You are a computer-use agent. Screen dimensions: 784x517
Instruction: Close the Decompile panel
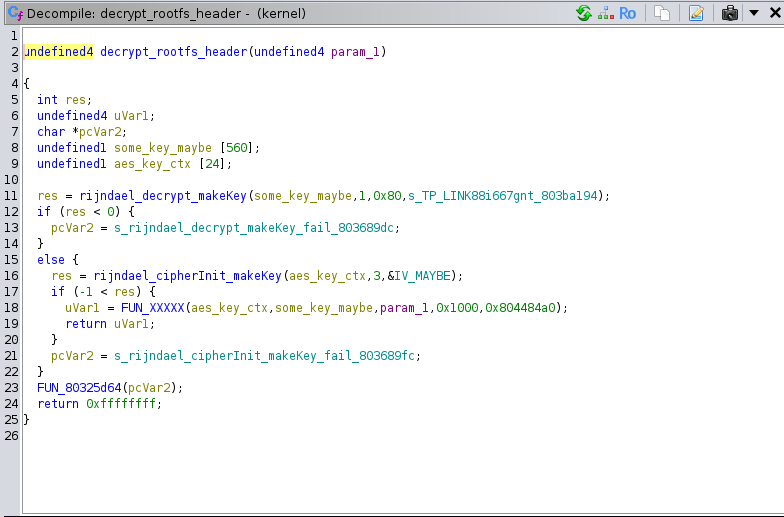(x=775, y=13)
